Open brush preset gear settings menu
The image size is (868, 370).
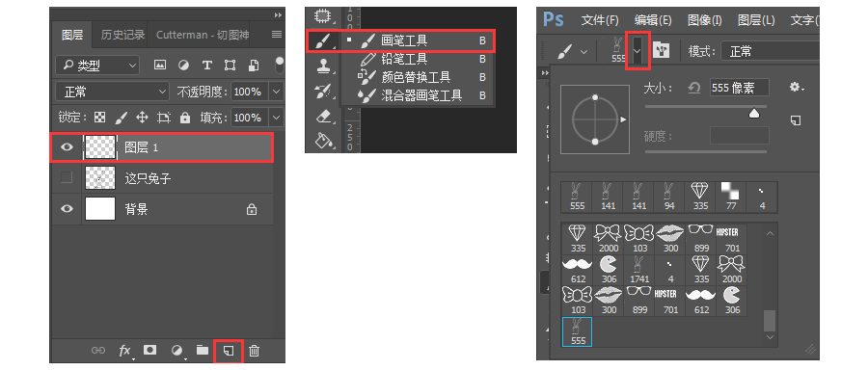(x=796, y=87)
